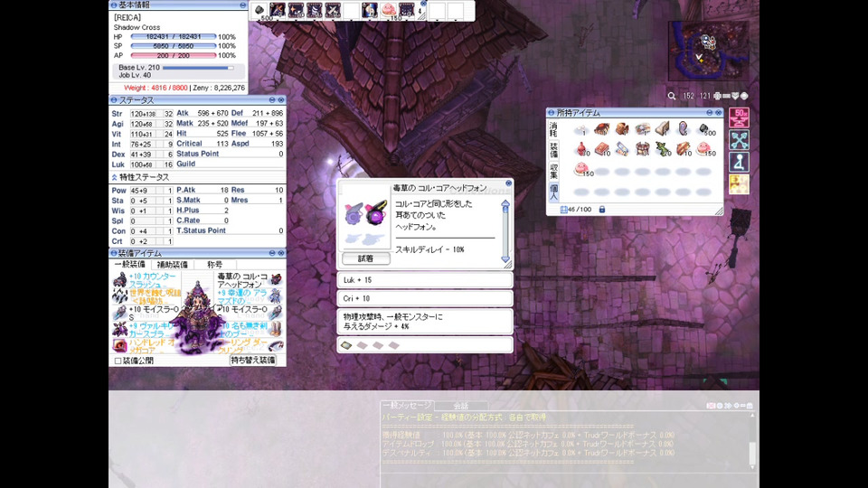Select the white pearl item with count 1

click(581, 129)
